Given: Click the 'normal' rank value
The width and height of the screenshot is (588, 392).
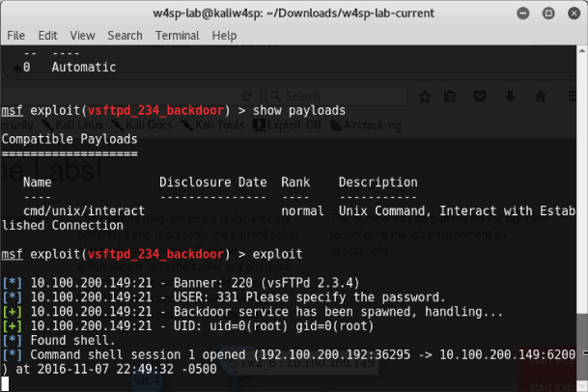Looking at the screenshot, I should point(302,210).
